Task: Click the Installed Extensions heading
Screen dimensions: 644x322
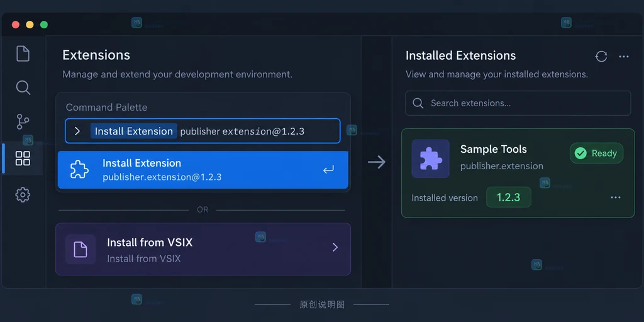Action: pyautogui.click(x=460, y=56)
